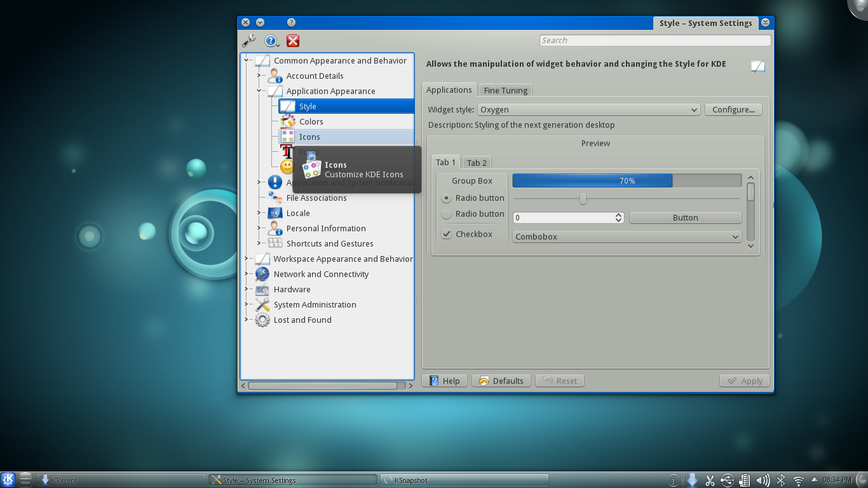Select the second unselected Radio button

click(447, 213)
